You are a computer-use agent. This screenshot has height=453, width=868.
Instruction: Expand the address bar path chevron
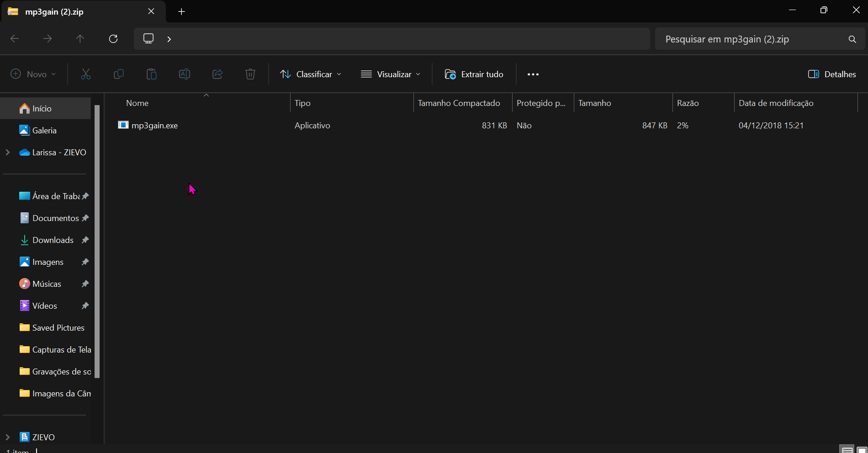169,39
